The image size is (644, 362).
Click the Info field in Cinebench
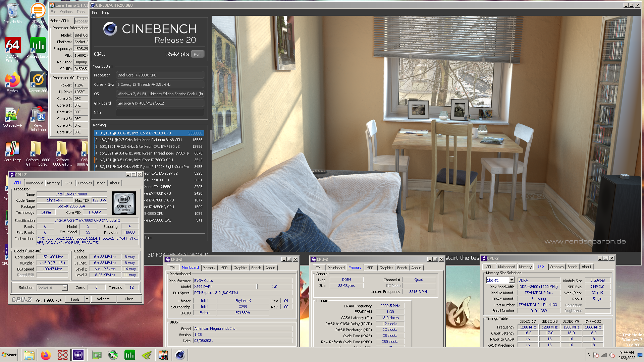[160, 113]
